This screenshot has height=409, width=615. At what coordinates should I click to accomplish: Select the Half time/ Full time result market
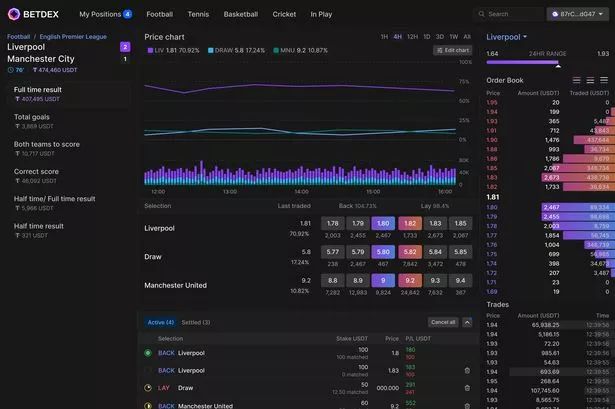click(69, 203)
